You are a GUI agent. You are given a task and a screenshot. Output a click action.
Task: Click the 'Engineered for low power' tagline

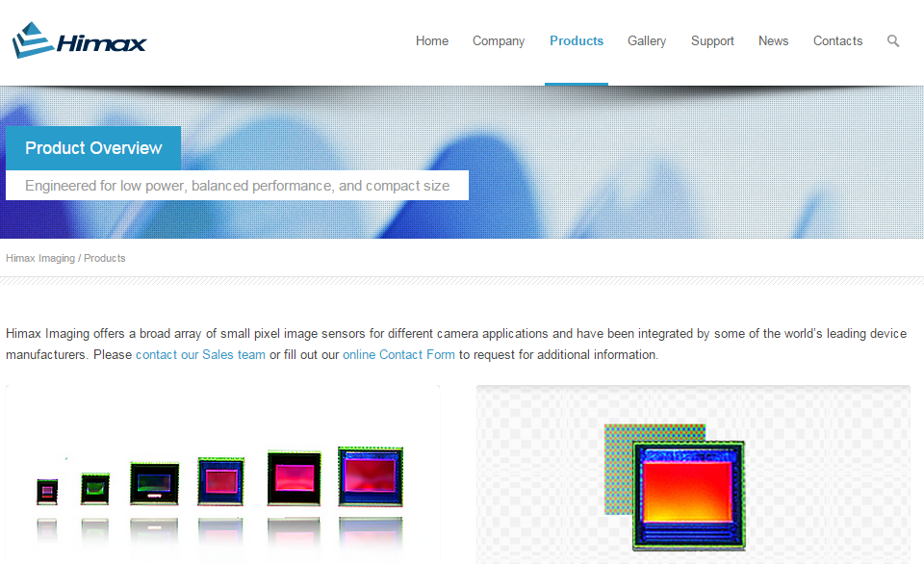point(237,186)
